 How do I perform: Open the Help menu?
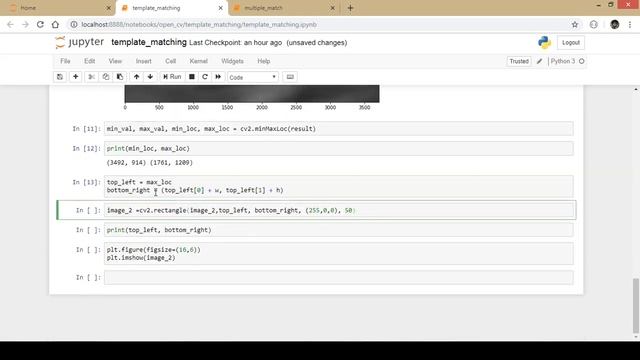click(264, 61)
